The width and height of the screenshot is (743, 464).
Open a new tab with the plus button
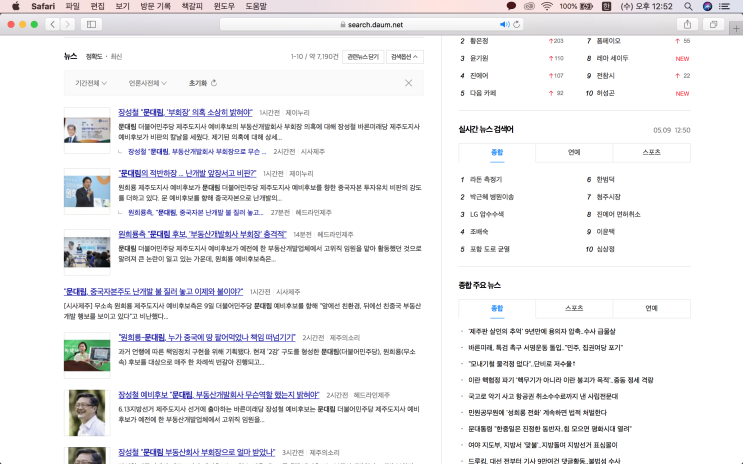click(x=736, y=28)
